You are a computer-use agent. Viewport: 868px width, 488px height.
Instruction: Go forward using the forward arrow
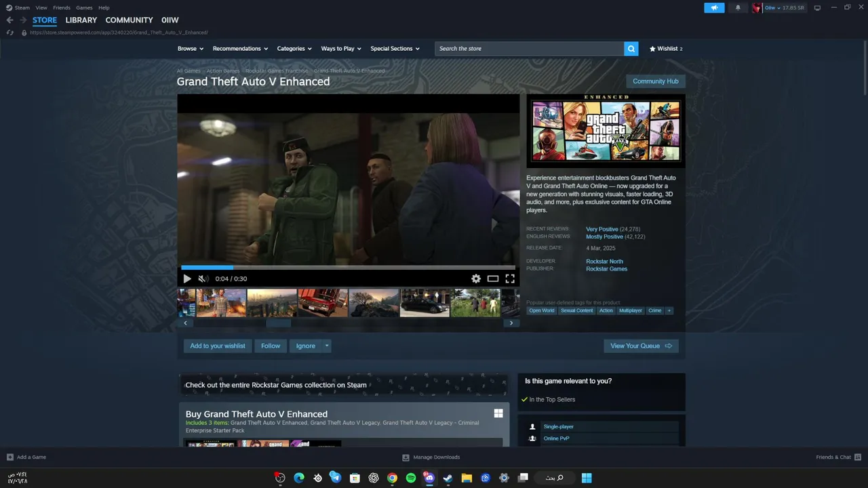tap(23, 20)
